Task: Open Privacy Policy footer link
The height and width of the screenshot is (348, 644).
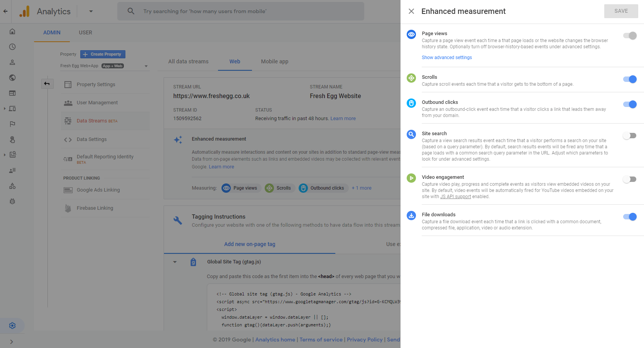Action: tap(365, 340)
